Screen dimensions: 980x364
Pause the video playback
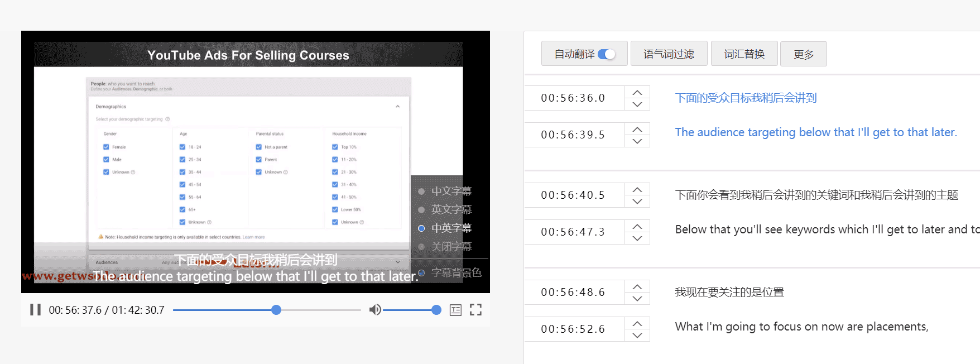[x=35, y=310]
